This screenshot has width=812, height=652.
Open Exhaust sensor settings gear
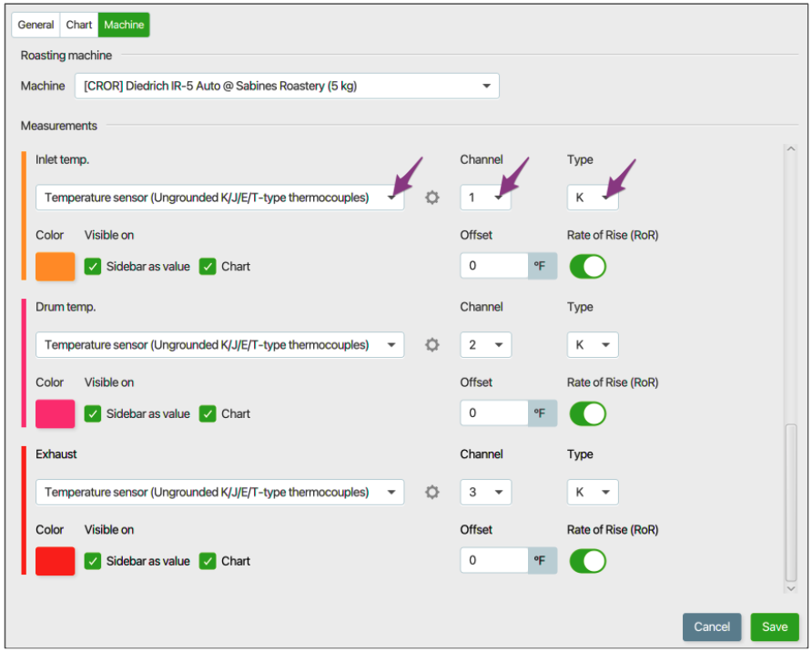(431, 492)
